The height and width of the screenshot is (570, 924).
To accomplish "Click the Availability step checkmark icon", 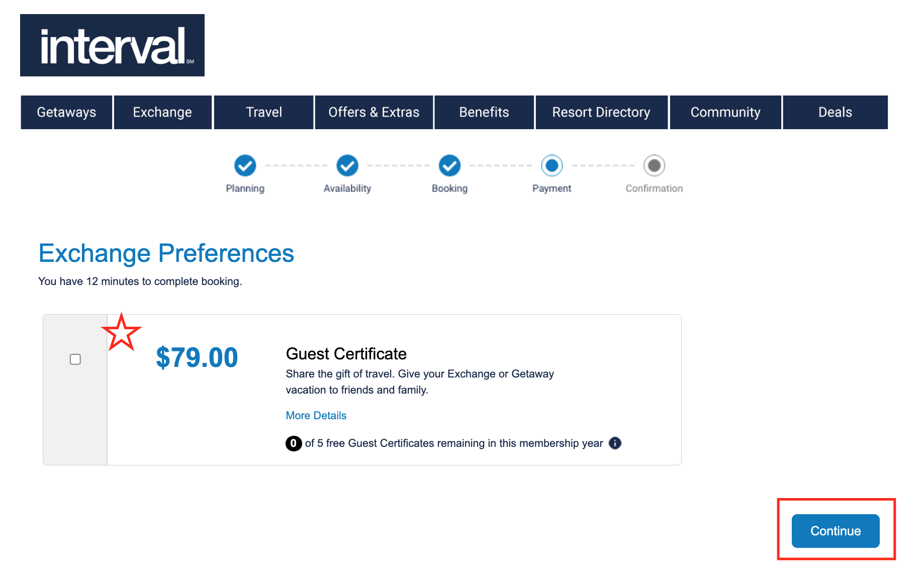I will click(x=347, y=165).
